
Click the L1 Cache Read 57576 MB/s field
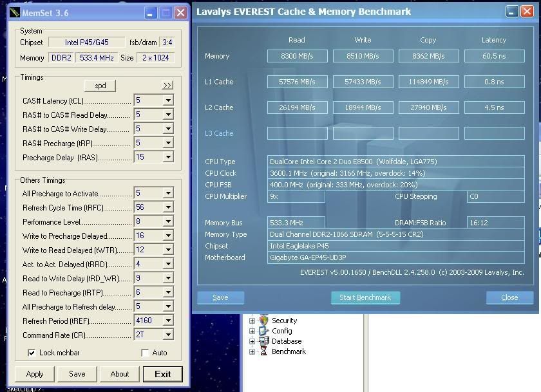point(297,82)
